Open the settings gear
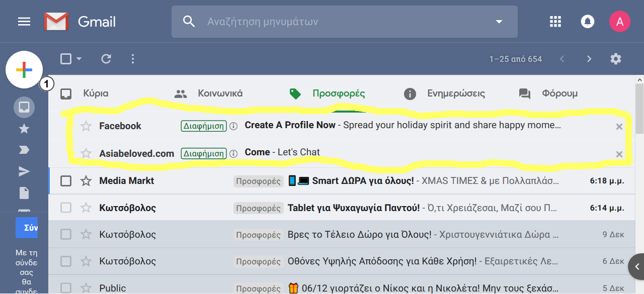The width and height of the screenshot is (644, 294). click(x=616, y=59)
